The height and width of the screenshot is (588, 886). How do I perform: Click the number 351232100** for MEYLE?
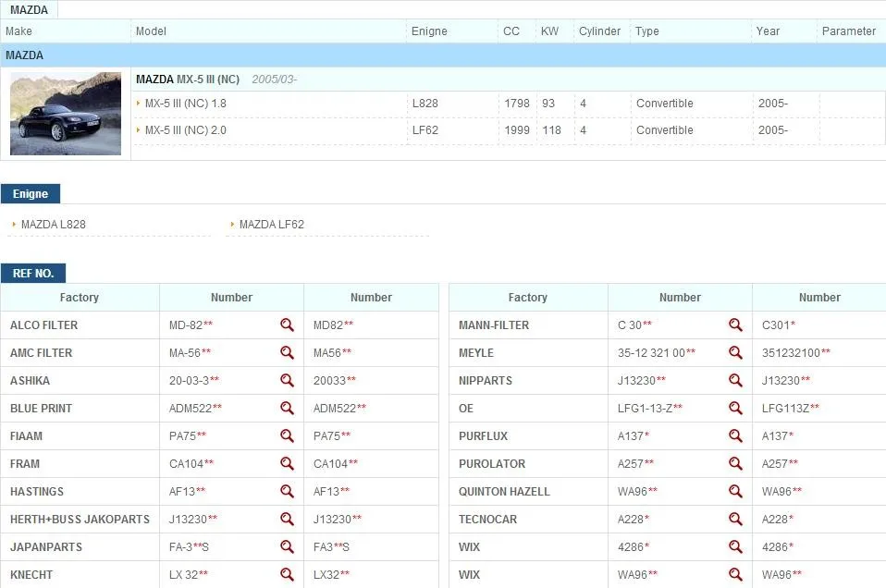click(796, 352)
